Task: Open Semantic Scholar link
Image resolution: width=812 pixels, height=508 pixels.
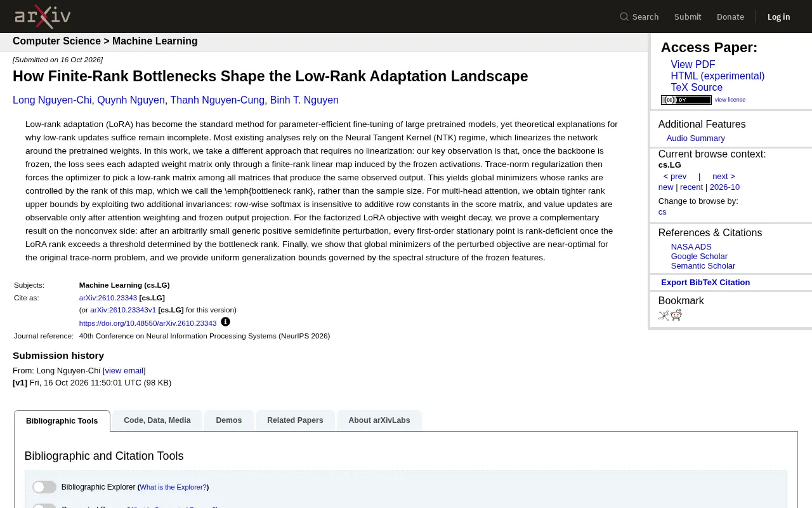Action: (x=703, y=266)
